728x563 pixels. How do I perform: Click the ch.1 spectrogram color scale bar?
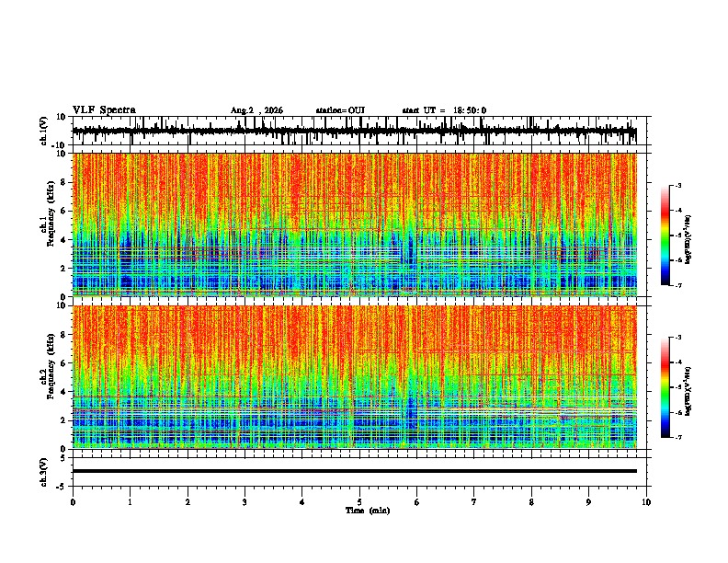tap(665, 236)
